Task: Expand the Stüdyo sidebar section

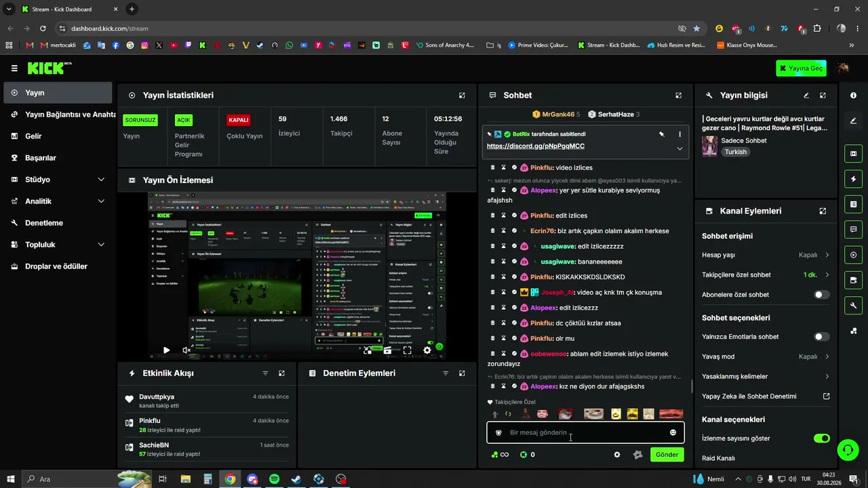Action: pos(58,180)
